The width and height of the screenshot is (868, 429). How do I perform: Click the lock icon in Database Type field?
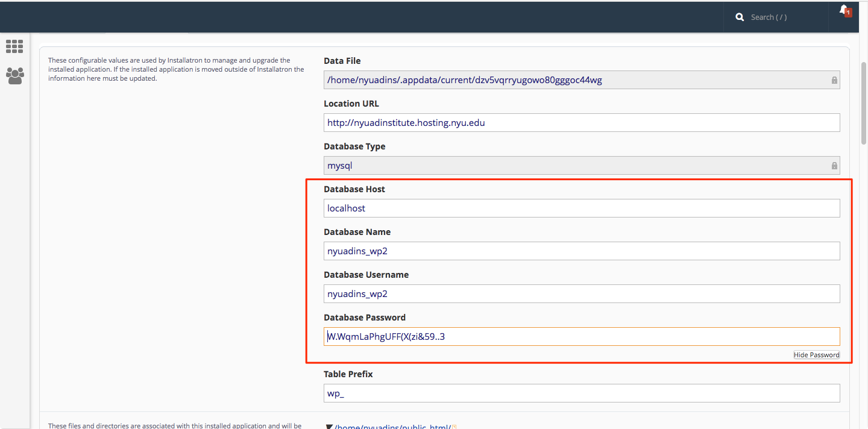pos(834,166)
